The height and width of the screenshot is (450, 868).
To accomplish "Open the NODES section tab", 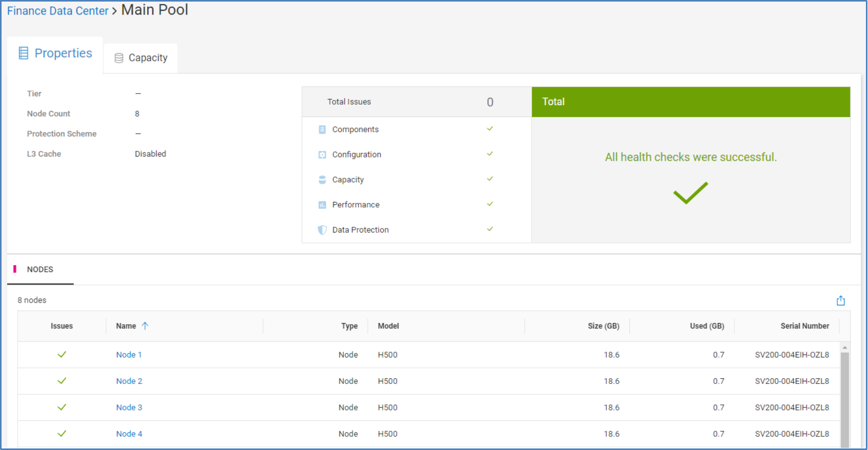I will click(x=40, y=269).
